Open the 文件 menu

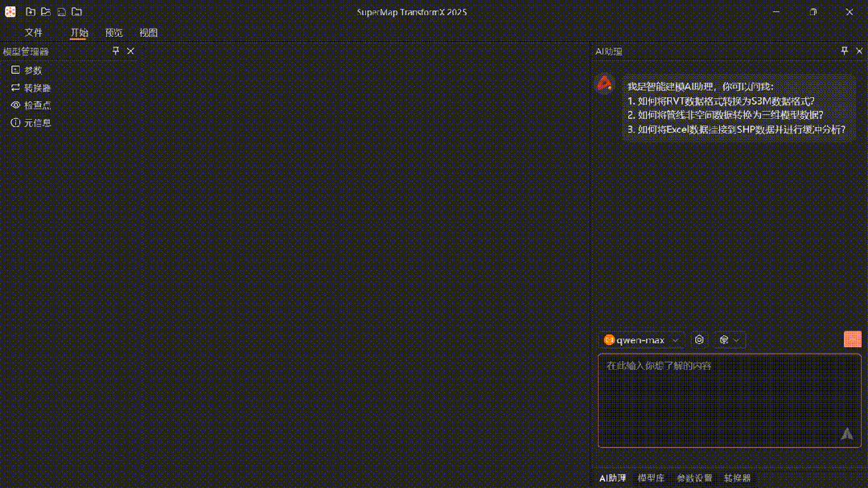[33, 33]
